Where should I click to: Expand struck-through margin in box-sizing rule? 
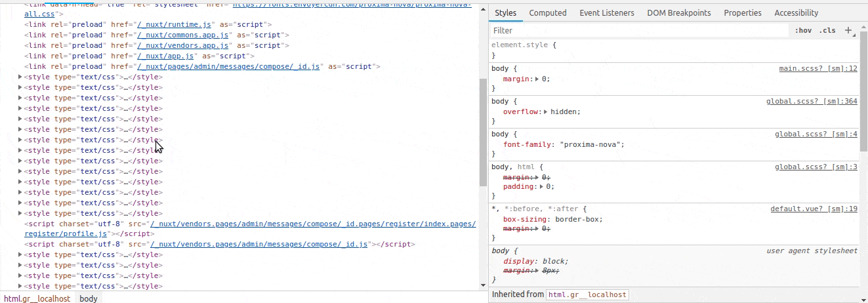click(x=537, y=228)
